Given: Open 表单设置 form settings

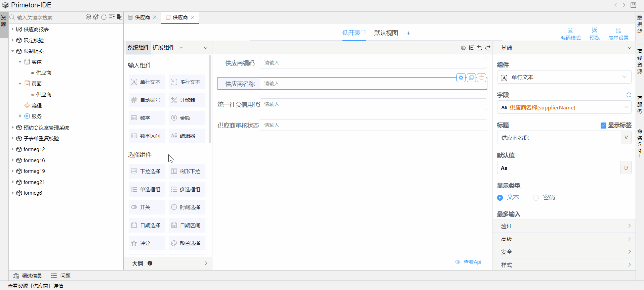Looking at the screenshot, I should click(618, 34).
